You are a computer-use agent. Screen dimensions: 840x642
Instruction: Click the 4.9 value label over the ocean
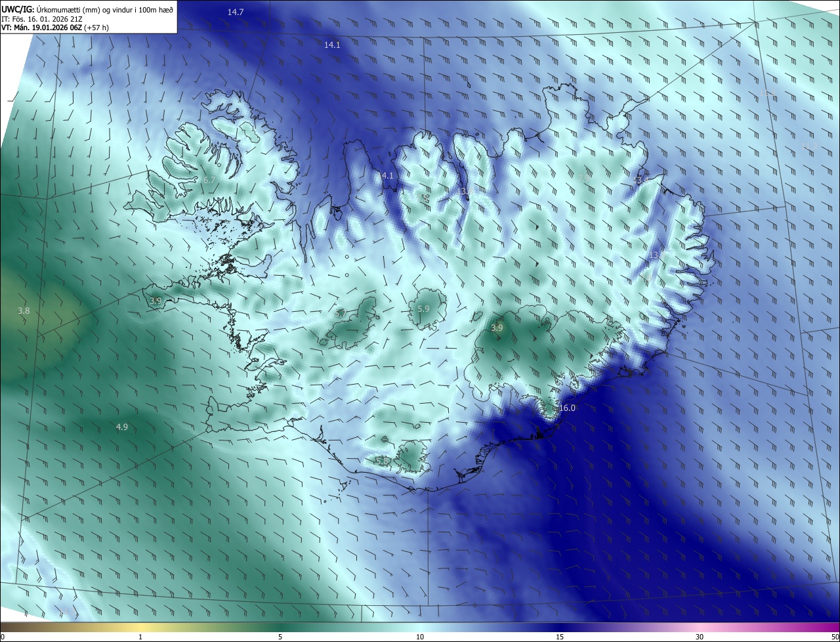121,427
